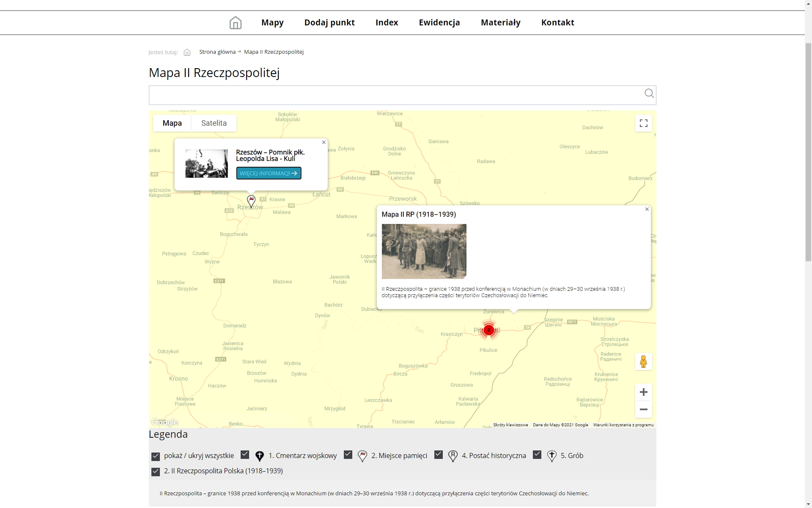The image size is (812, 508).
Task: Zoom in the map with plus button
Action: tap(643, 392)
